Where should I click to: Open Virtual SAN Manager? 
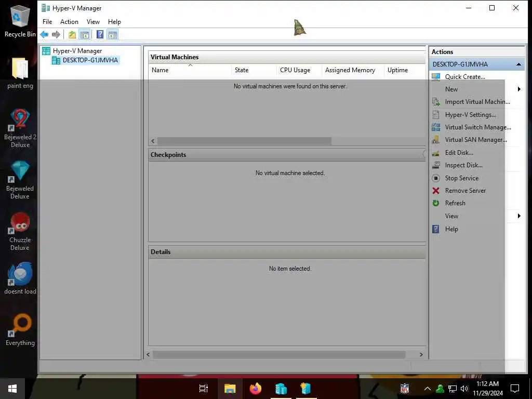[476, 140]
